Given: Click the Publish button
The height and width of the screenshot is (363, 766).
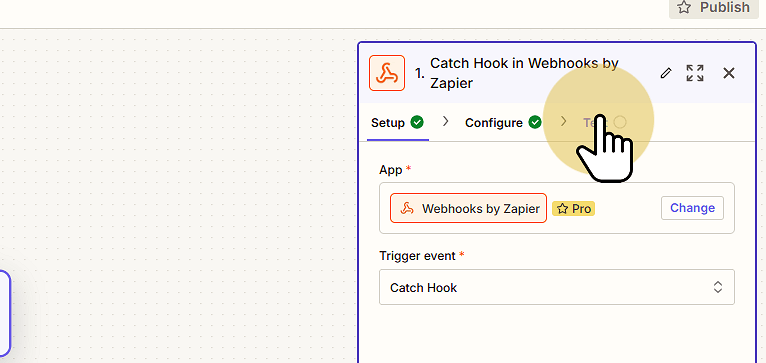Looking at the screenshot, I should 713,8.
